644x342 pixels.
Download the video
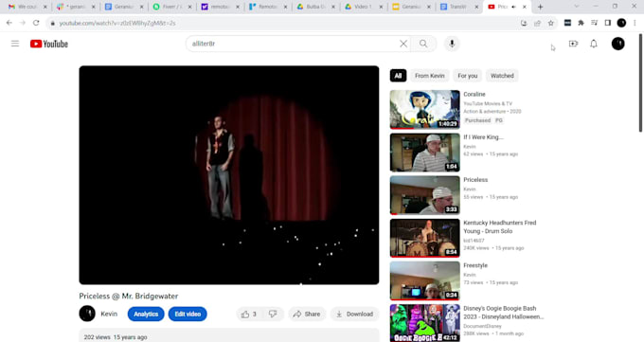(354, 314)
